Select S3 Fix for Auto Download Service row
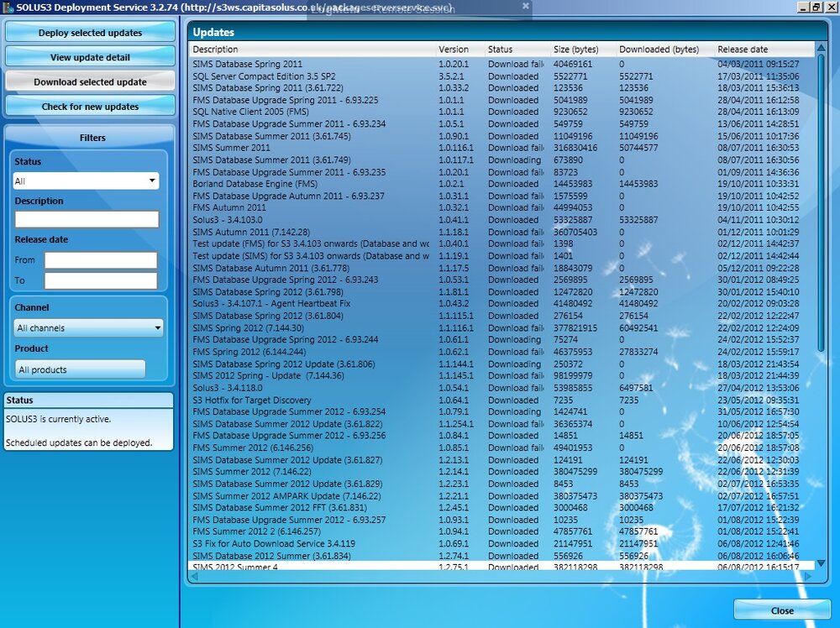This screenshot has height=628, width=840. pyautogui.click(x=501, y=543)
